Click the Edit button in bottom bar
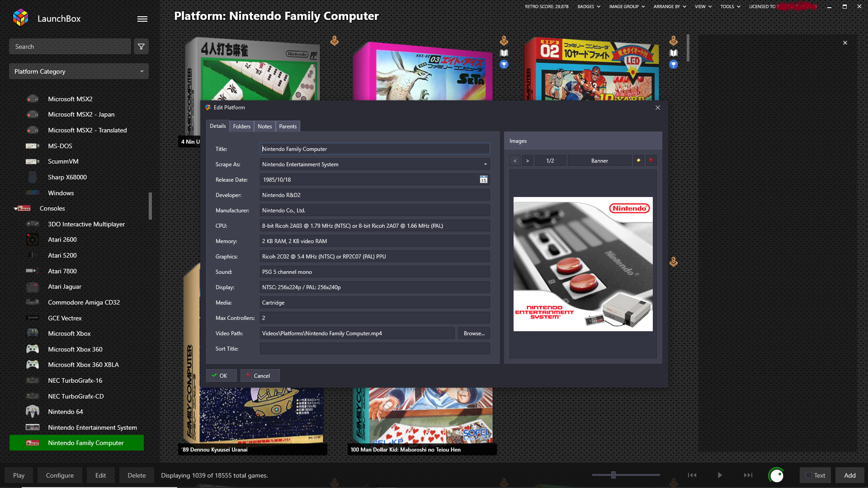Viewport: 868px width, 488px height. [100, 475]
